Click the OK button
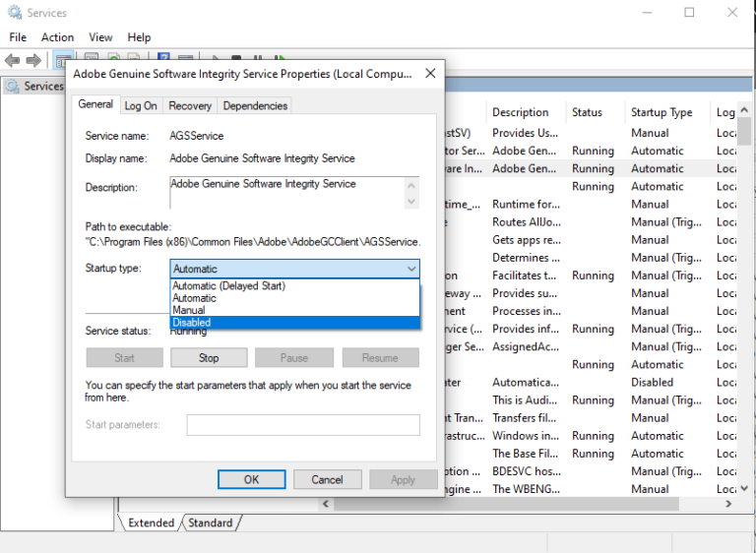Image resolution: width=756 pixels, height=553 pixels. coord(251,479)
